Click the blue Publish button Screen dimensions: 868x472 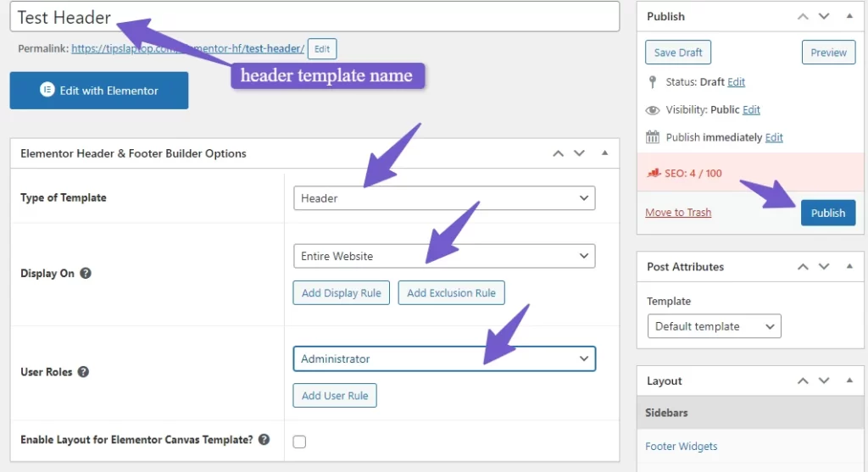[827, 213]
